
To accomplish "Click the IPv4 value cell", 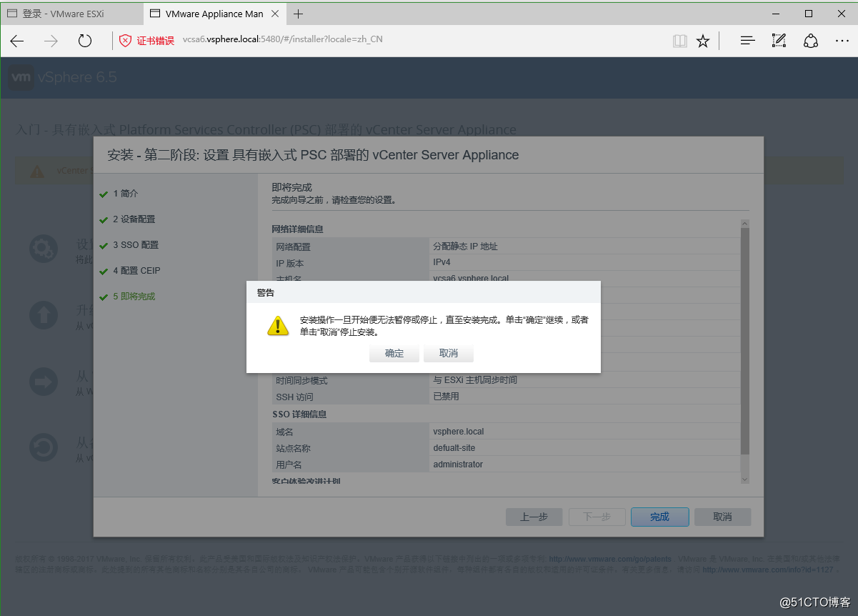I will click(x=442, y=263).
